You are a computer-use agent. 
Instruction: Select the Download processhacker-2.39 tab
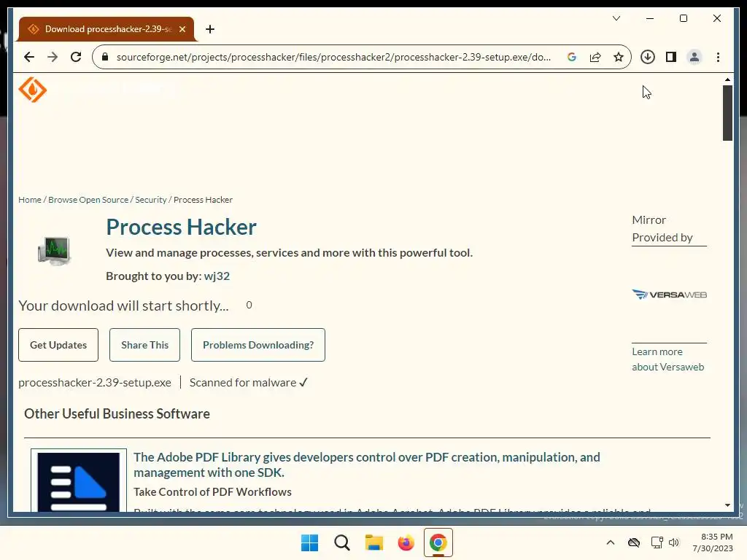(x=107, y=29)
